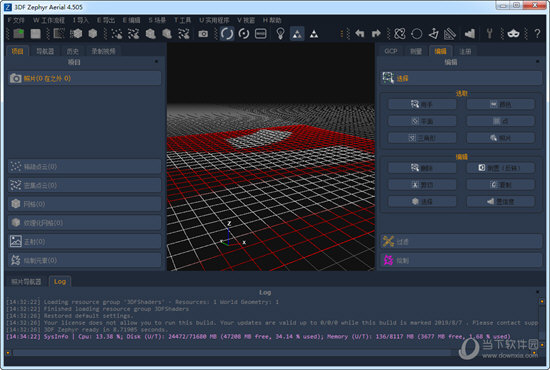
Task: Switch to the 测量 tab next to GCP
Action: [416, 51]
